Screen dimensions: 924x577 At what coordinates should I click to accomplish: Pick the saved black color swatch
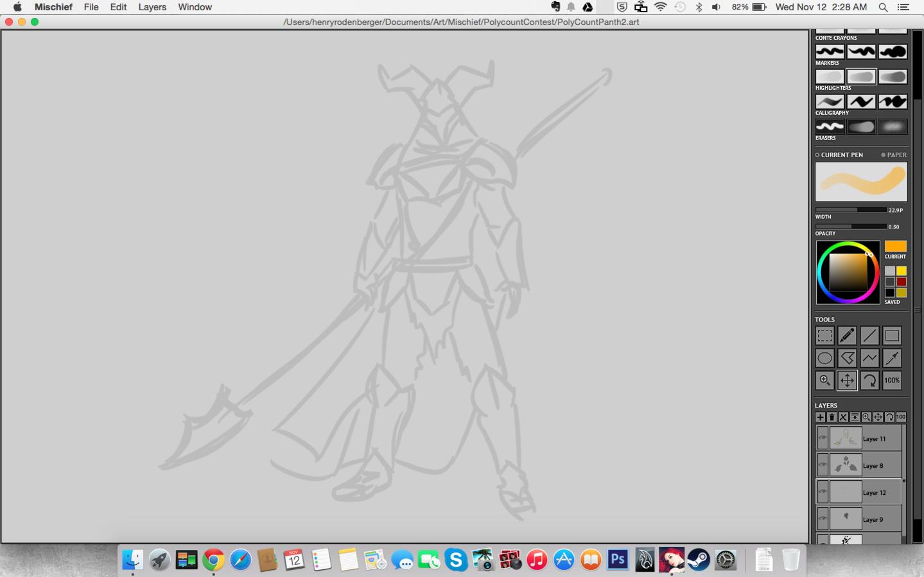[x=890, y=293]
